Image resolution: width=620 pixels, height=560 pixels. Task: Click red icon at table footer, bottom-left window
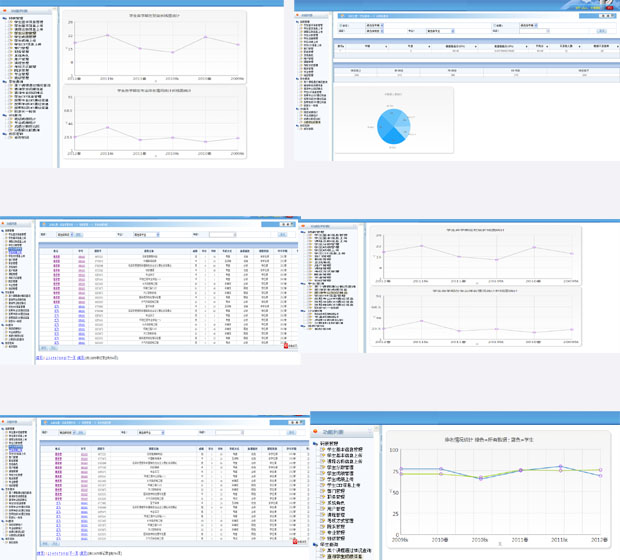tap(295, 541)
